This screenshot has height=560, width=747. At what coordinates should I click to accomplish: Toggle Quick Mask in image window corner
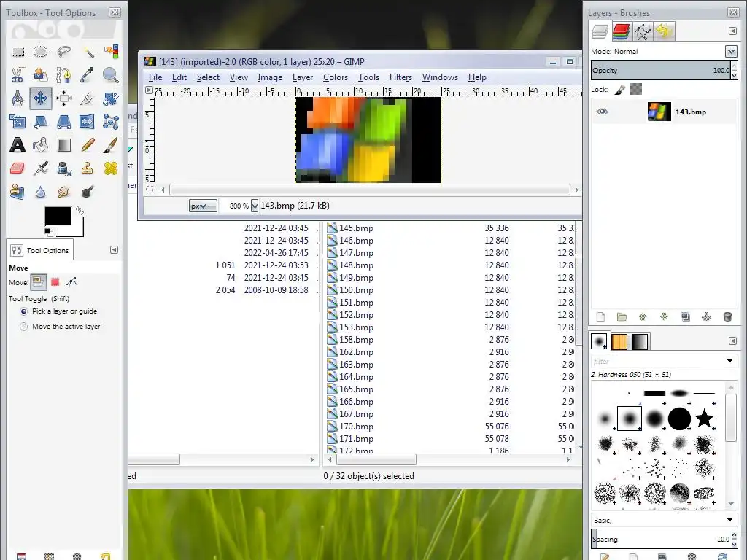pyautogui.click(x=150, y=190)
